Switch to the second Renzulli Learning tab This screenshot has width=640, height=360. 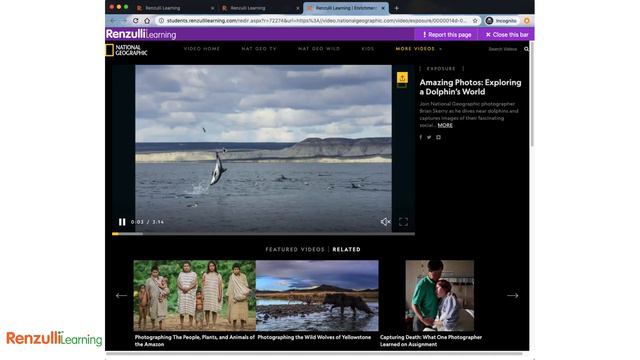(260, 8)
